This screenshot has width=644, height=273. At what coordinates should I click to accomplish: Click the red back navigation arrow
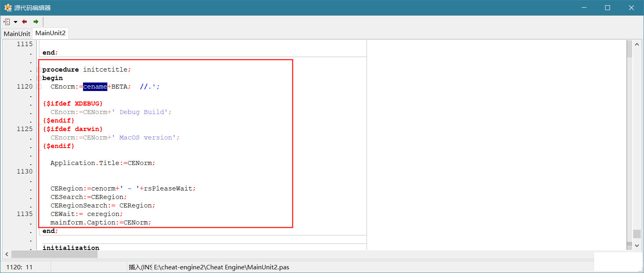(x=24, y=22)
